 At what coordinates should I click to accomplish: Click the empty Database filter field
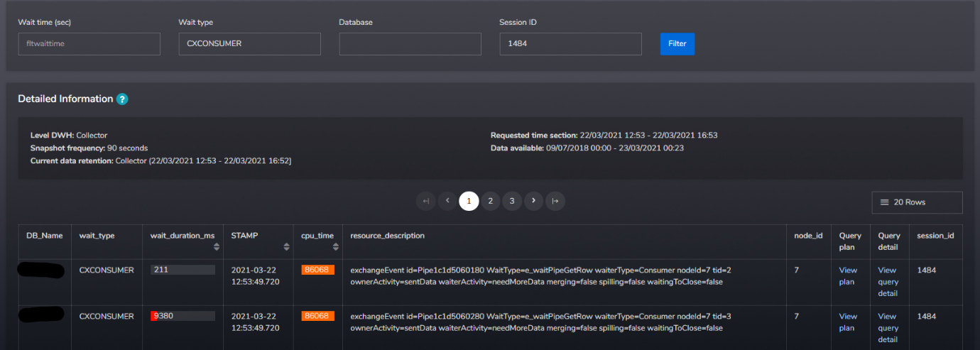[x=410, y=43]
